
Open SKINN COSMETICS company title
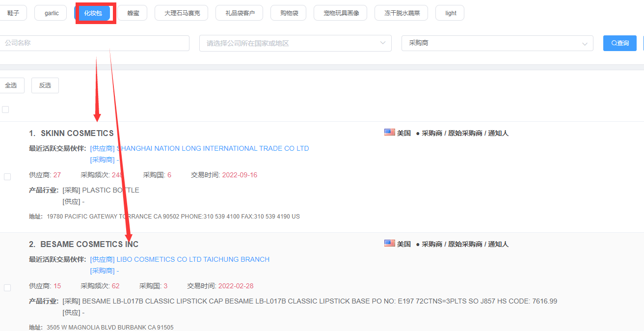point(77,134)
